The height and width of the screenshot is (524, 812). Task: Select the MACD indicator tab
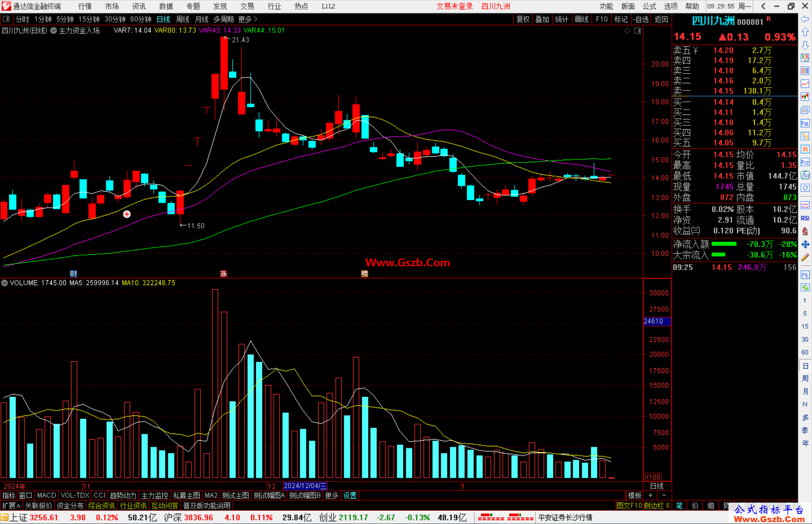(47, 495)
